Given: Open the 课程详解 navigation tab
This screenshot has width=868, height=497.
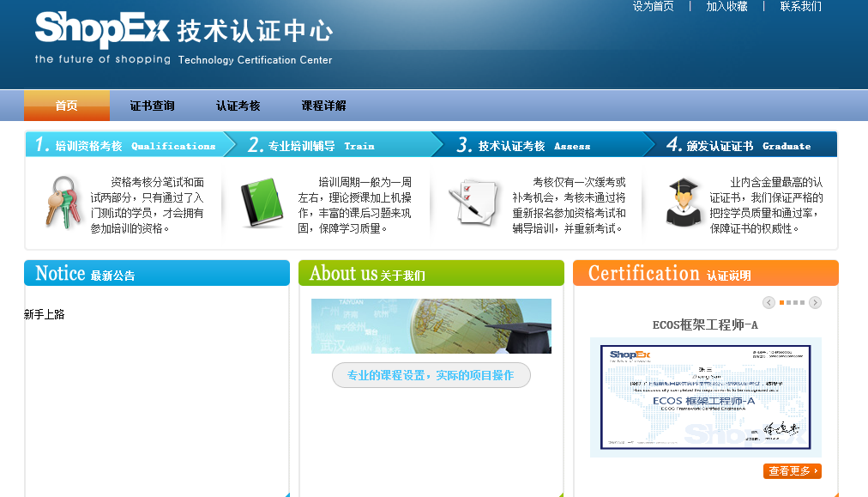Looking at the screenshot, I should [x=323, y=106].
